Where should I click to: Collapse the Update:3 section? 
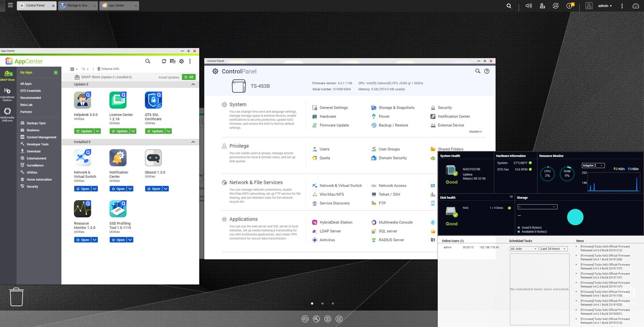click(193, 84)
